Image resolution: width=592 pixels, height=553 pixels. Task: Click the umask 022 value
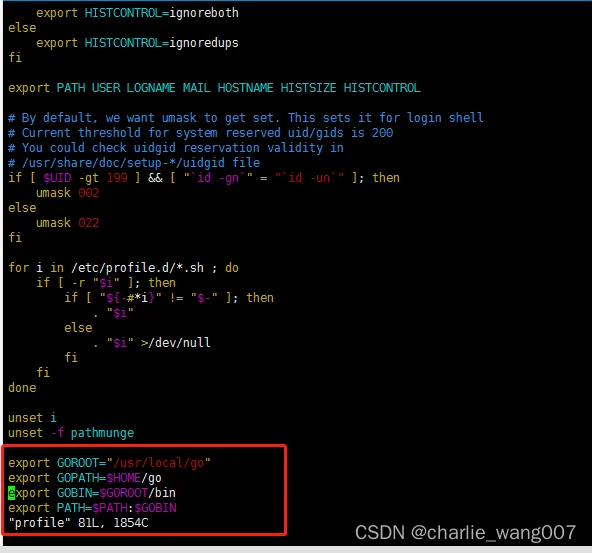[89, 223]
